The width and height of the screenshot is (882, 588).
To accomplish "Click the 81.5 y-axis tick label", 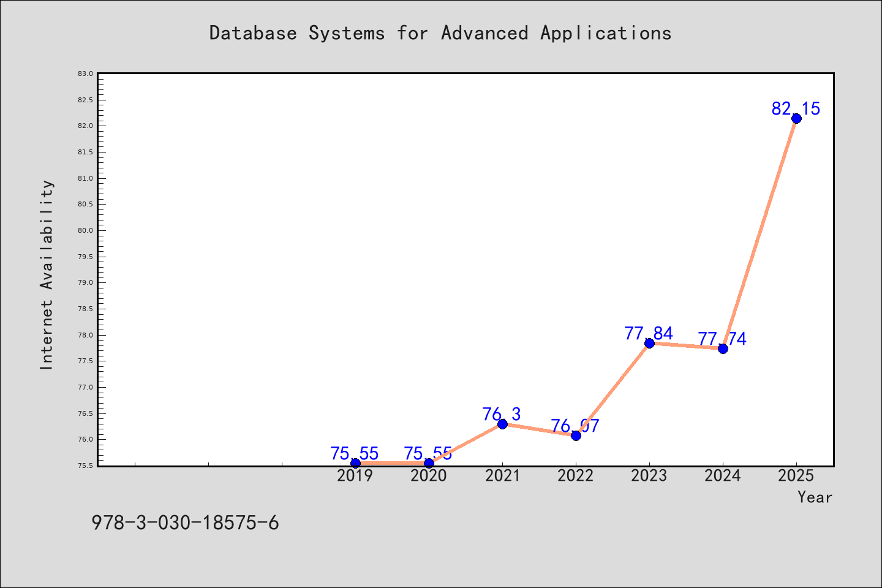I will (85, 152).
